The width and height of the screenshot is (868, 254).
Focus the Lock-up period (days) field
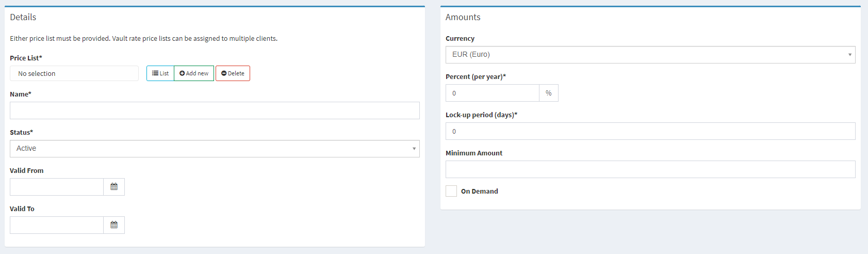[650, 131]
